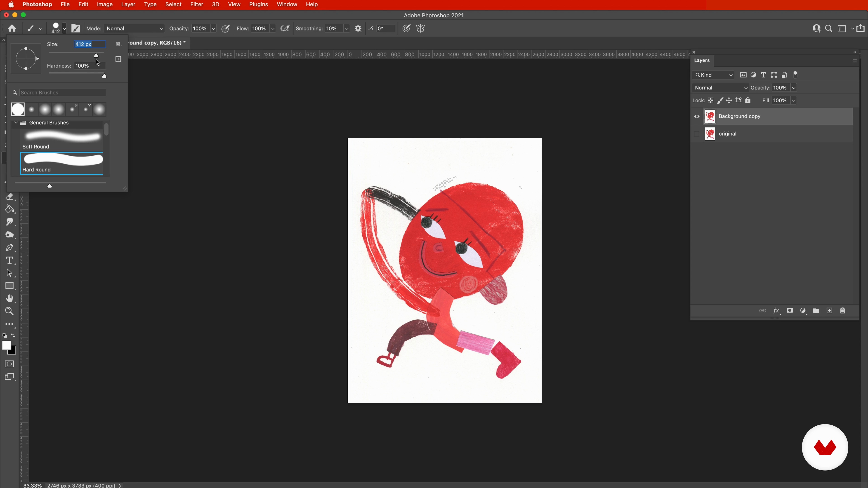Open symmetry paint butterfly options

coord(420,28)
